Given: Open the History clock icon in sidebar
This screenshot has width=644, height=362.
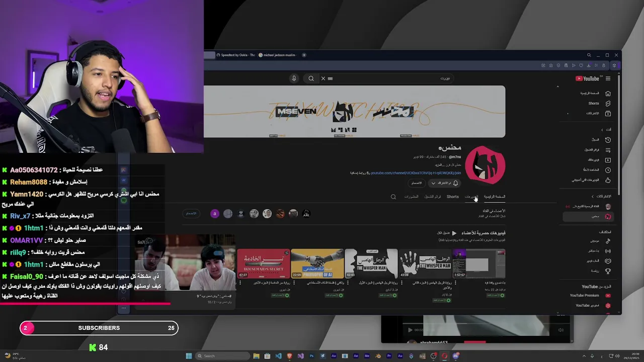Looking at the screenshot, I should [608, 140].
